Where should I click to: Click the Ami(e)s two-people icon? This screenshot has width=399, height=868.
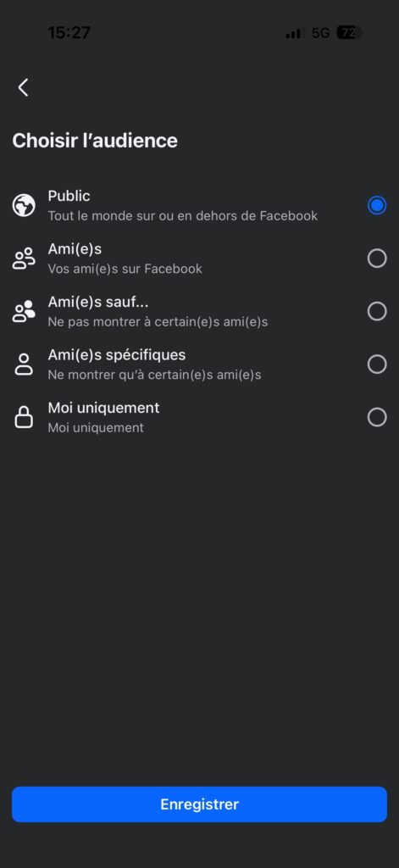24,259
